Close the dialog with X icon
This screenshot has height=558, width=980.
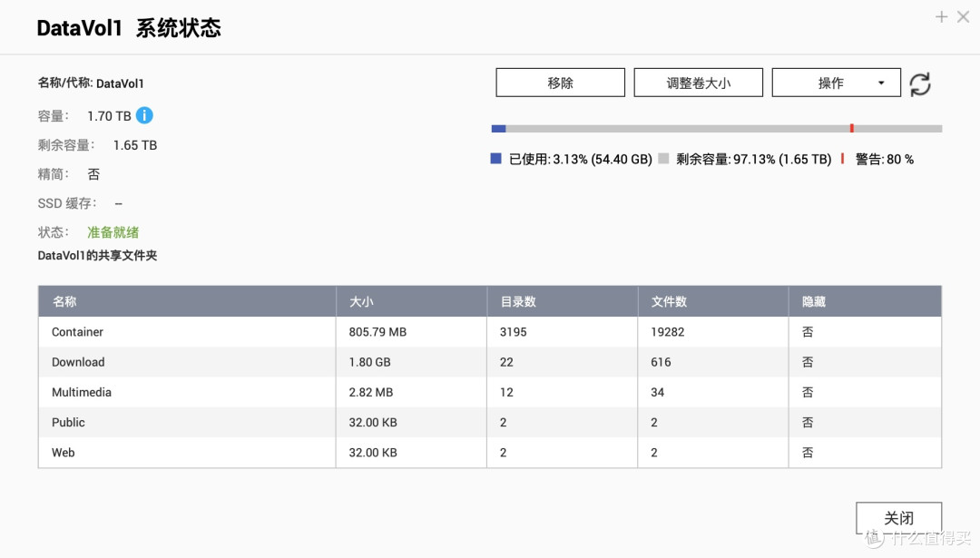[963, 16]
